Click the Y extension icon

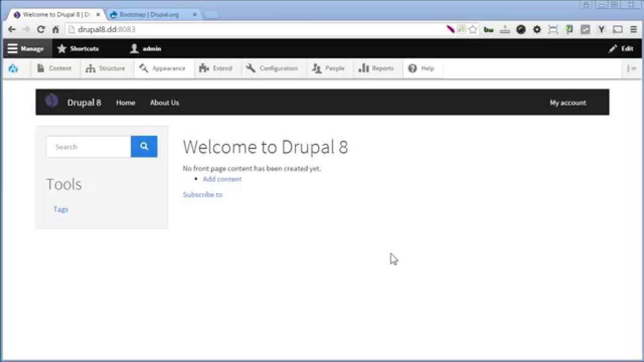coord(601,30)
